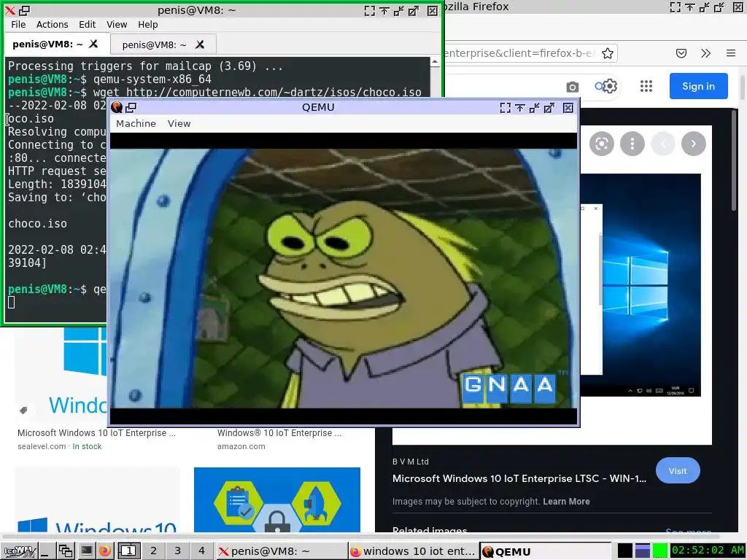Toggle QEMU window fullscreen button

505,108
